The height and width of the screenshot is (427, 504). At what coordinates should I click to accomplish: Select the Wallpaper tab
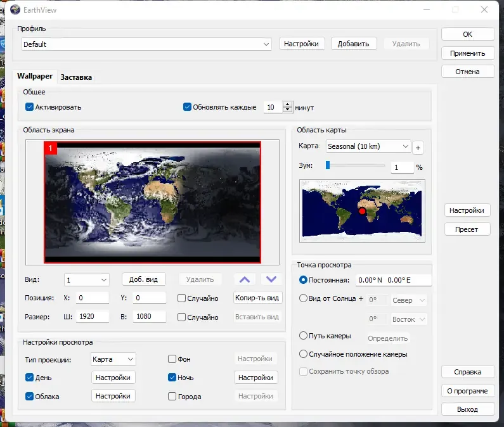tap(35, 76)
